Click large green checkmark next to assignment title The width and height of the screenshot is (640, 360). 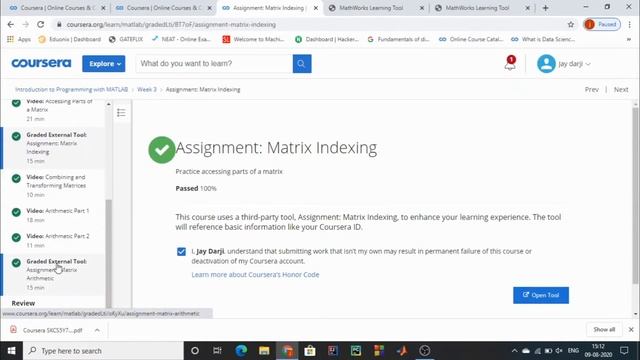[162, 150]
